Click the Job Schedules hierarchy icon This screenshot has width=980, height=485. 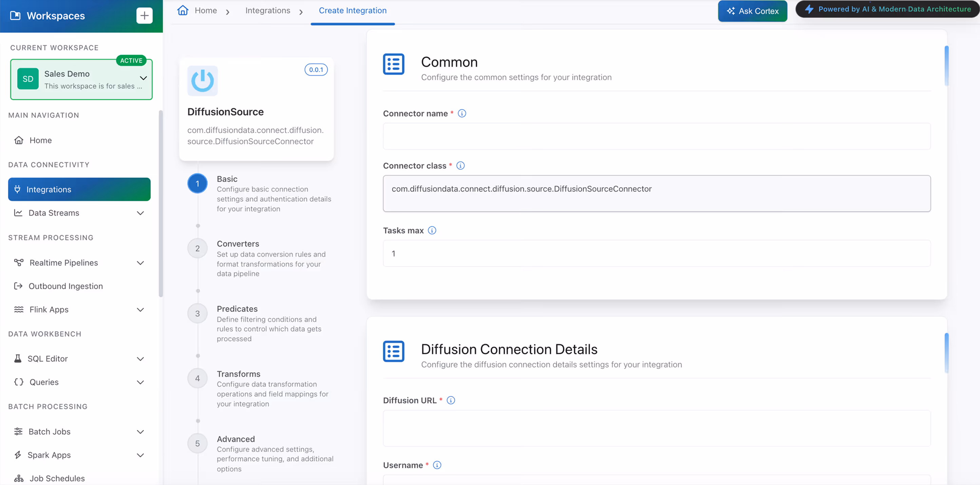[x=19, y=478]
